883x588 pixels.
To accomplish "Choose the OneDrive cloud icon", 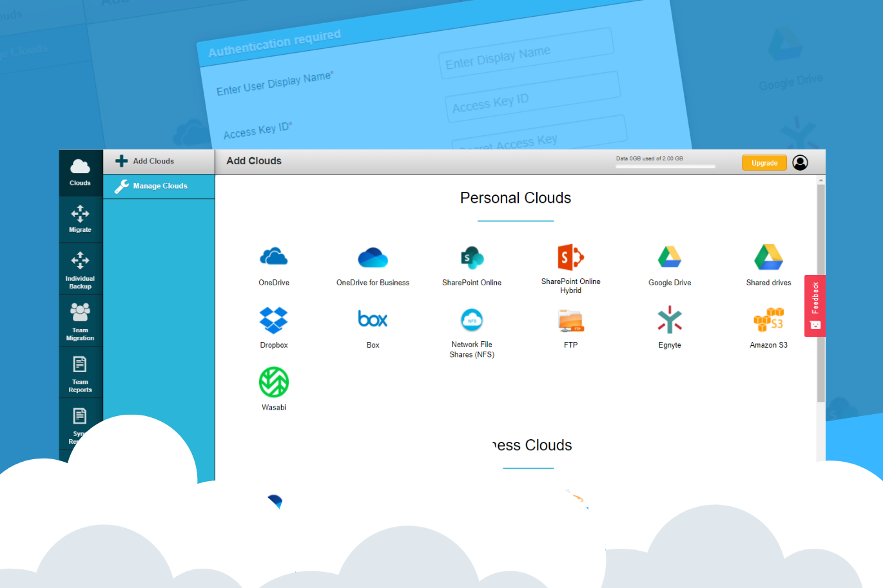I will pyautogui.click(x=274, y=257).
